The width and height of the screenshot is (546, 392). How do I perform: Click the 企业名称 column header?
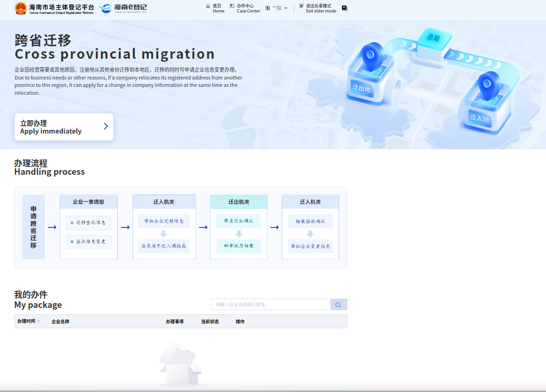[60, 322]
